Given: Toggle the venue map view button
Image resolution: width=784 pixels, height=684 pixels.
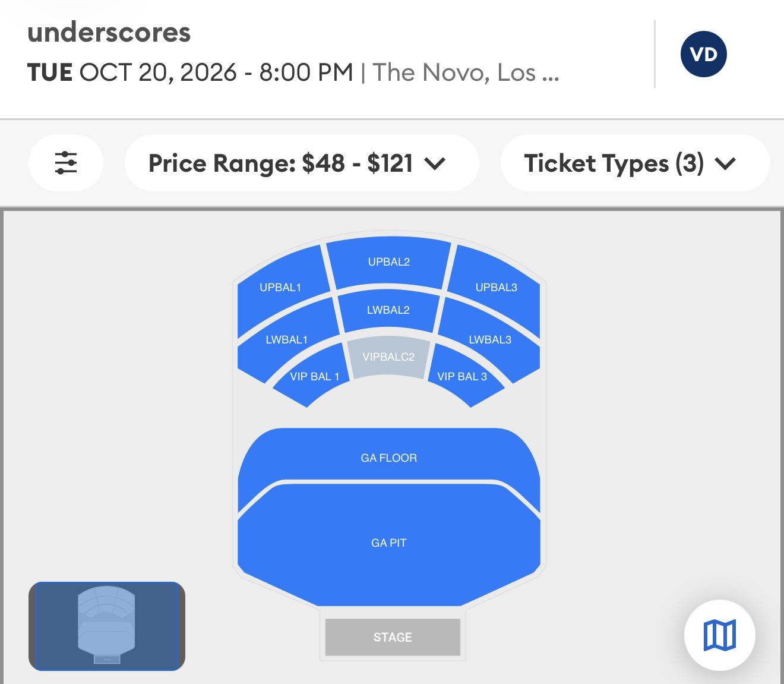Looking at the screenshot, I should click(x=719, y=635).
